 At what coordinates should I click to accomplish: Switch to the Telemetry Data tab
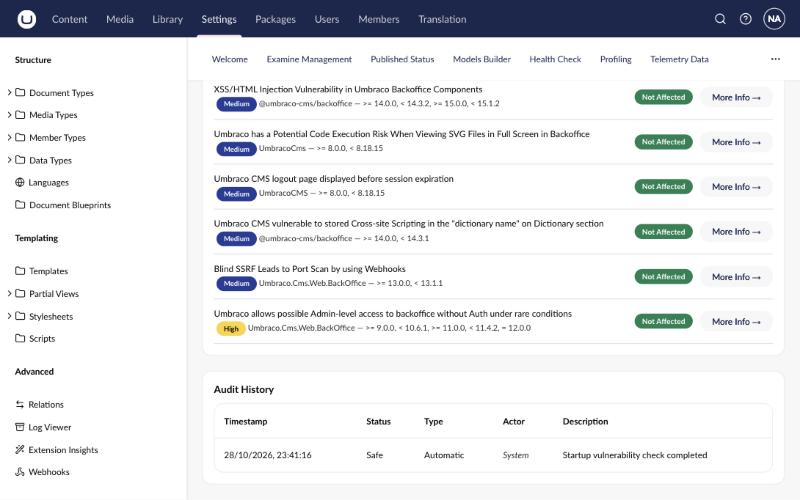point(679,59)
